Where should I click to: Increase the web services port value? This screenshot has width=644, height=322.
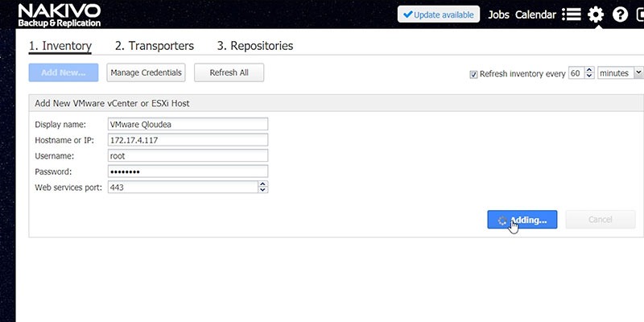pos(263,184)
